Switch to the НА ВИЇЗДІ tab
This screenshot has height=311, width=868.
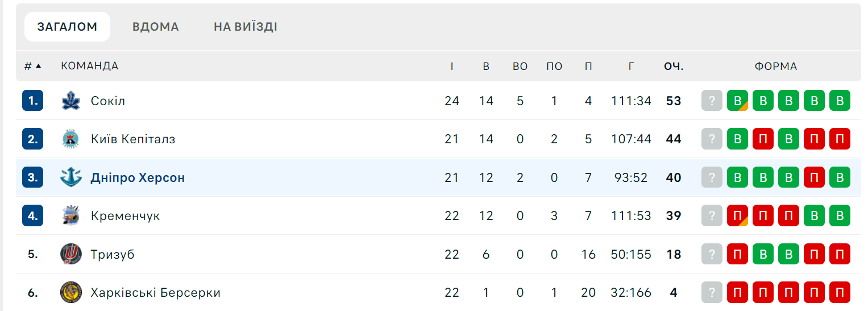click(x=246, y=27)
